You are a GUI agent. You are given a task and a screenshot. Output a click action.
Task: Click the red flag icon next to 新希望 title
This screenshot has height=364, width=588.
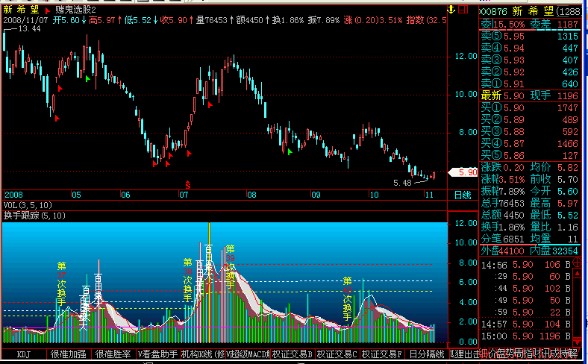click(48, 10)
